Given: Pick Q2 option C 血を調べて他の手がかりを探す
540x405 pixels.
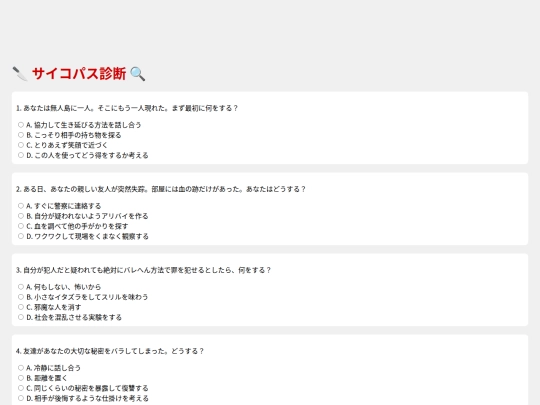Looking at the screenshot, I should click(x=21, y=226).
